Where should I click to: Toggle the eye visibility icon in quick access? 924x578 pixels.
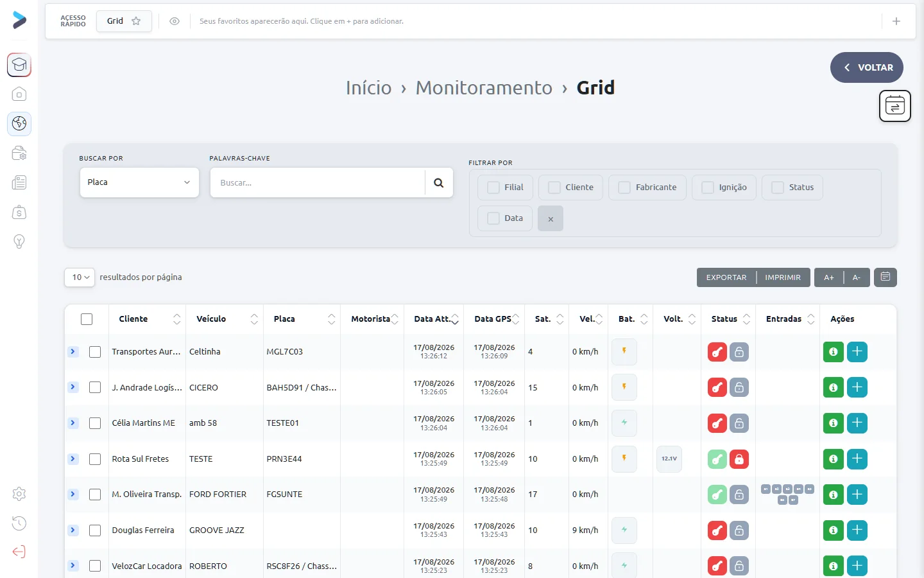(175, 21)
